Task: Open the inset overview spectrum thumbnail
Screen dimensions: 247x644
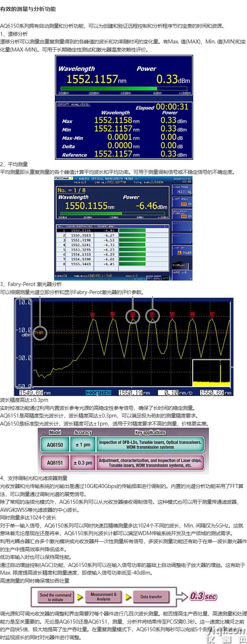Action: pyautogui.click(x=211, y=373)
